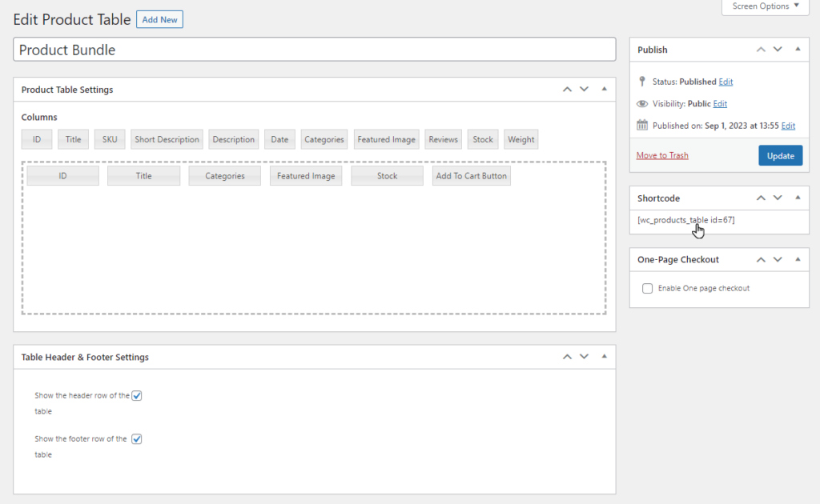Select the Stock chip in available columns
This screenshot has width=820, height=504.
483,139
